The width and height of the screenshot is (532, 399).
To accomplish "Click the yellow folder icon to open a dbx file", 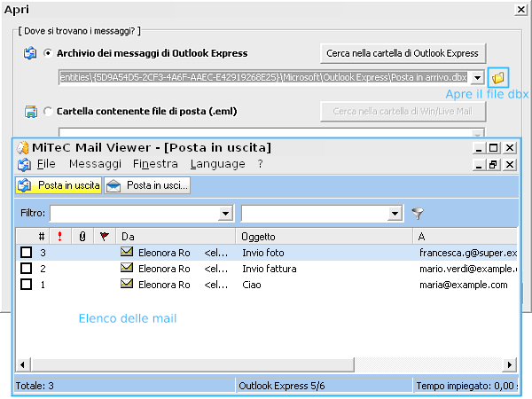I will pos(498,78).
